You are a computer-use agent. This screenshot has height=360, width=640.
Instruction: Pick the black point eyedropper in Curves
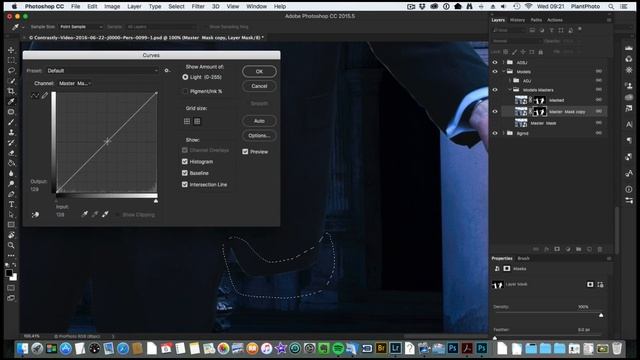click(84, 214)
